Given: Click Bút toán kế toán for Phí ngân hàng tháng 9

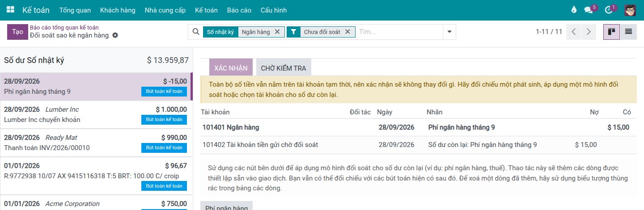Looking at the screenshot, I should [164, 92].
